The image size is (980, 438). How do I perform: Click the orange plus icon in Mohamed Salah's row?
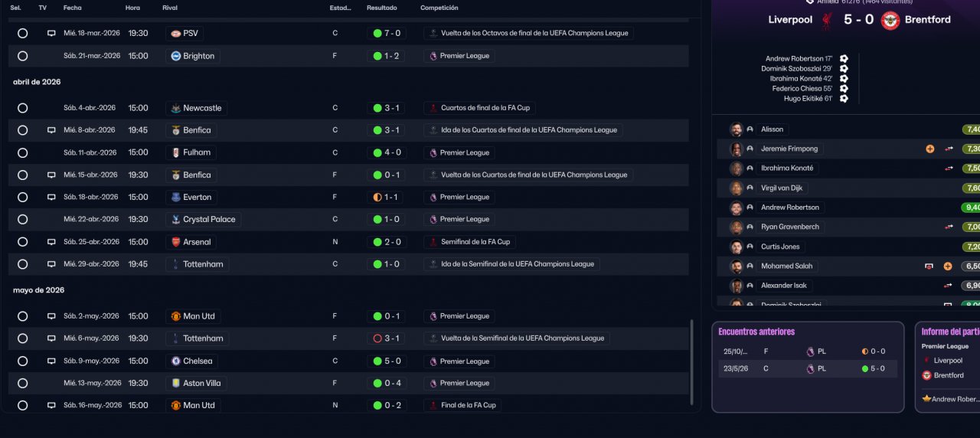click(947, 266)
